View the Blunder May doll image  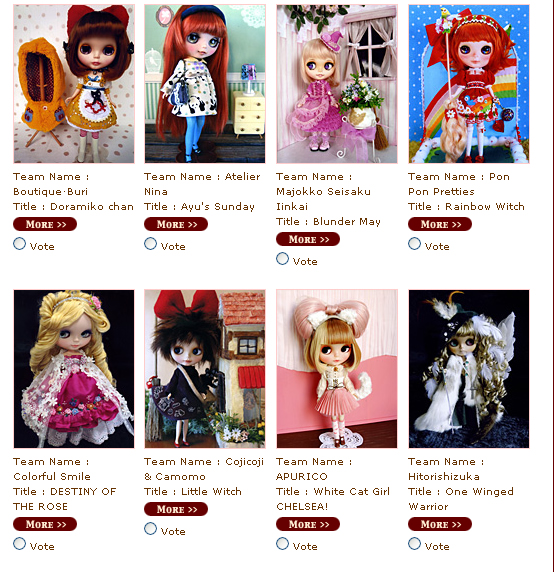pos(337,84)
